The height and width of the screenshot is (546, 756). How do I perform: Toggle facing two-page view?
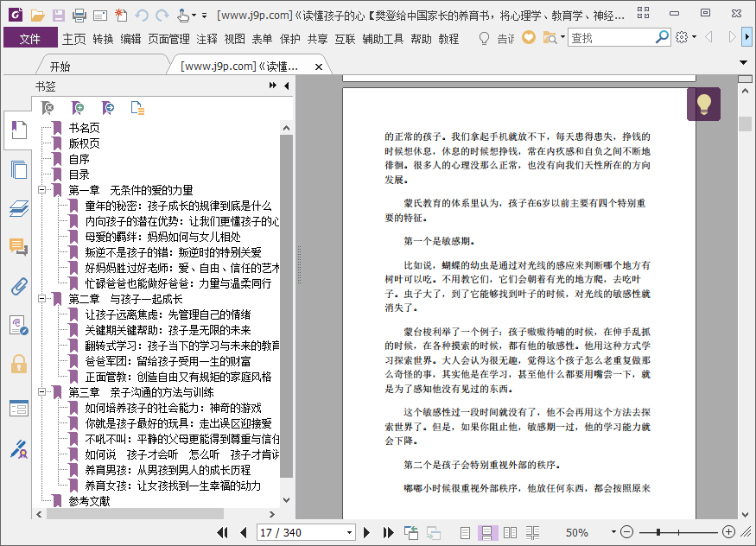pyautogui.click(x=510, y=532)
